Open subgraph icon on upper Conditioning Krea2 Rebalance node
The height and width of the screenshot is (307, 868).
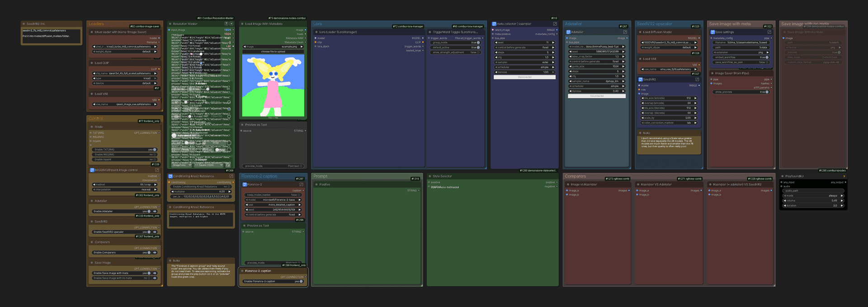click(231, 177)
